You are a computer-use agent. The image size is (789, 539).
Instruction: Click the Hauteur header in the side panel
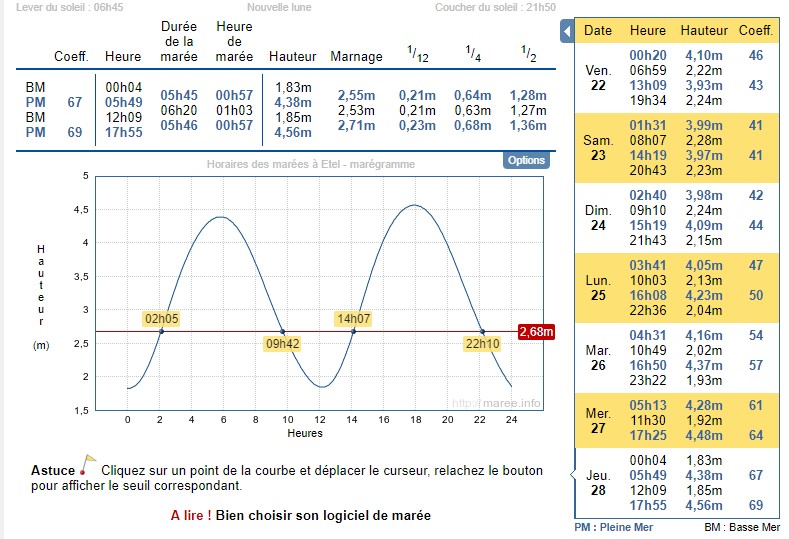[x=704, y=31]
